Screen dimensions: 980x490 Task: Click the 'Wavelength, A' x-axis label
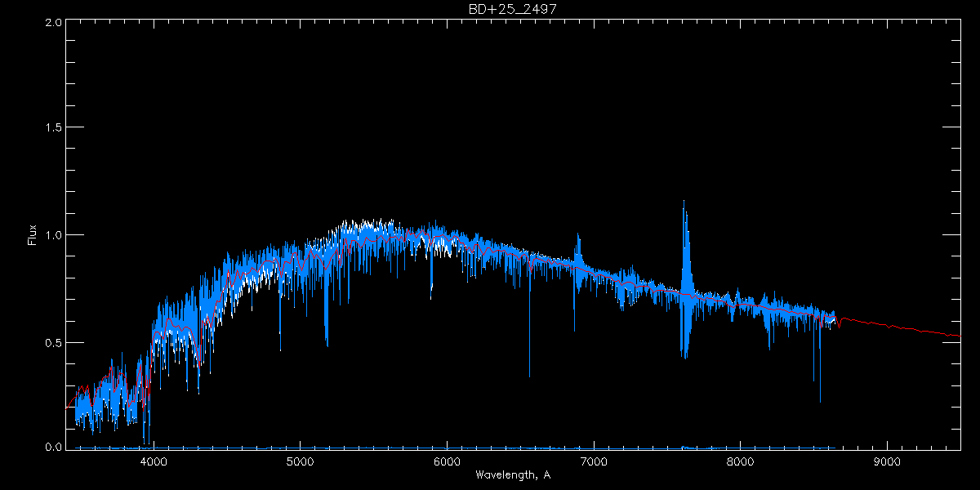click(512, 475)
